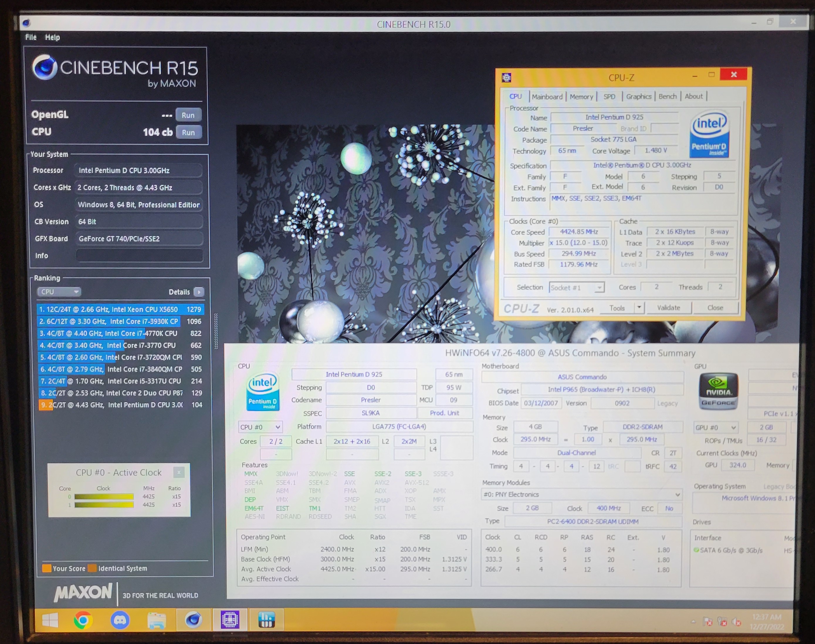Click GFX Board field GeForce GT 740
Screen dimensions: 815x644
point(139,239)
